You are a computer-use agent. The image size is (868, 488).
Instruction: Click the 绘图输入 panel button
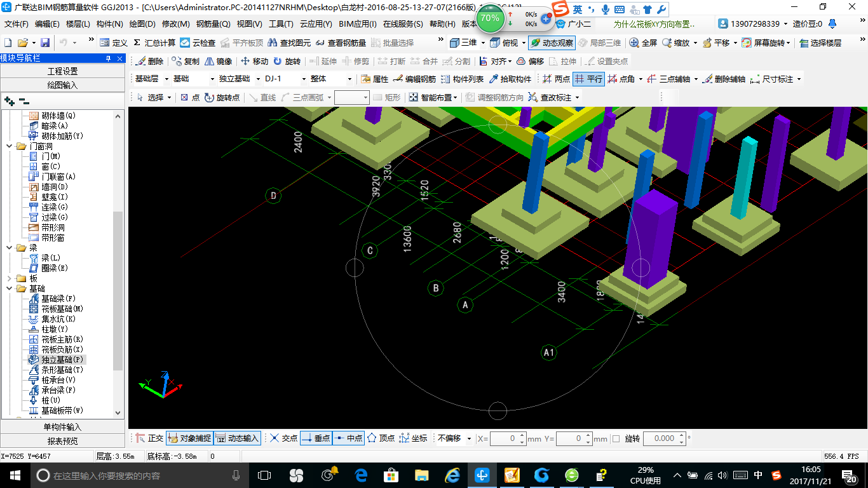(x=63, y=85)
